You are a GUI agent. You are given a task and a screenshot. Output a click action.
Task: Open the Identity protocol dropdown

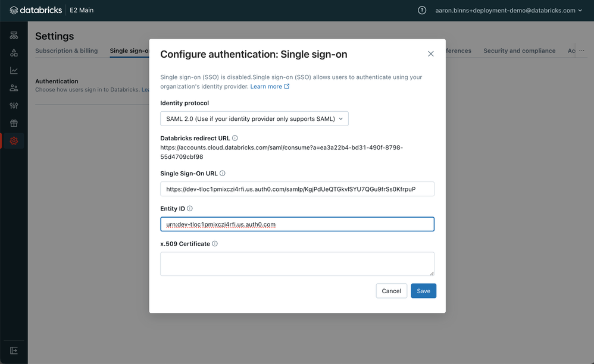click(254, 119)
